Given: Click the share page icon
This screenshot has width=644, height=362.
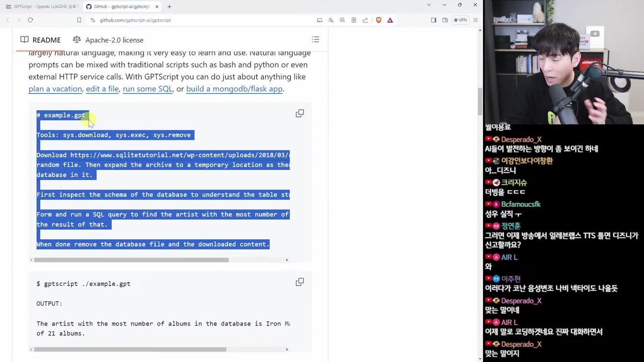Looking at the screenshot, I should click(x=365, y=20).
